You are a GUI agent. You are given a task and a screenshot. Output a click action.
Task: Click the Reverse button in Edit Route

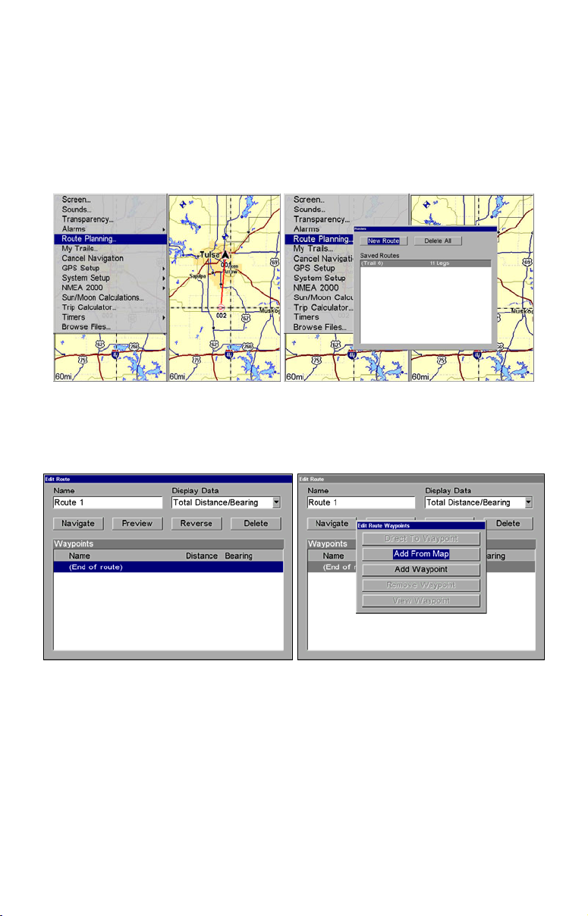196,524
